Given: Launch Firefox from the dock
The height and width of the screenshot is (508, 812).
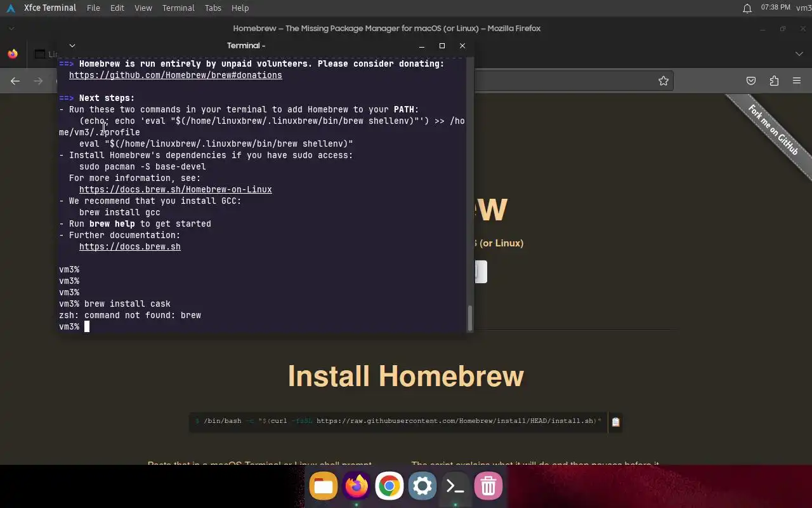Looking at the screenshot, I should point(357,486).
